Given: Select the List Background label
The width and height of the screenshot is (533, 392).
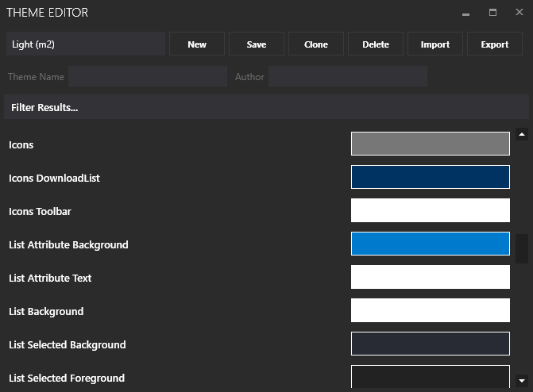Looking at the screenshot, I should tap(46, 311).
